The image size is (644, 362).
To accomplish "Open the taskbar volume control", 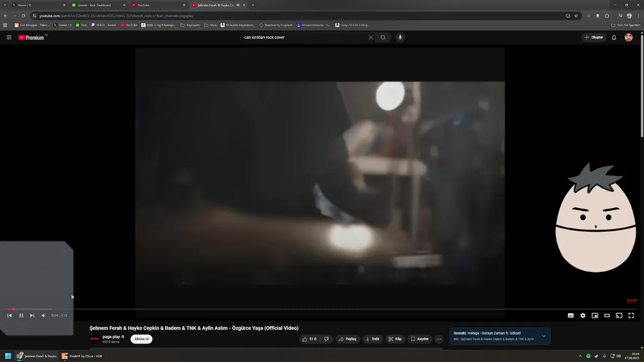I will 619,356.
